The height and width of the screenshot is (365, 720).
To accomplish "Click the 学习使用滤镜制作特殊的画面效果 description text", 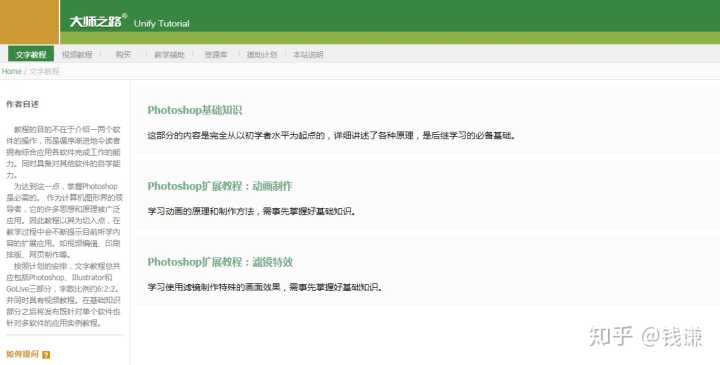I will pyautogui.click(x=265, y=287).
